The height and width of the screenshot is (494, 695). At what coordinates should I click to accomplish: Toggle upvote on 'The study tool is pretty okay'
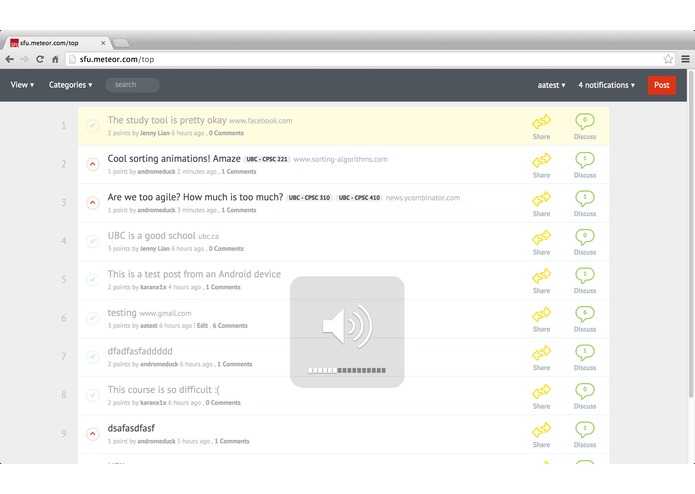(x=93, y=126)
